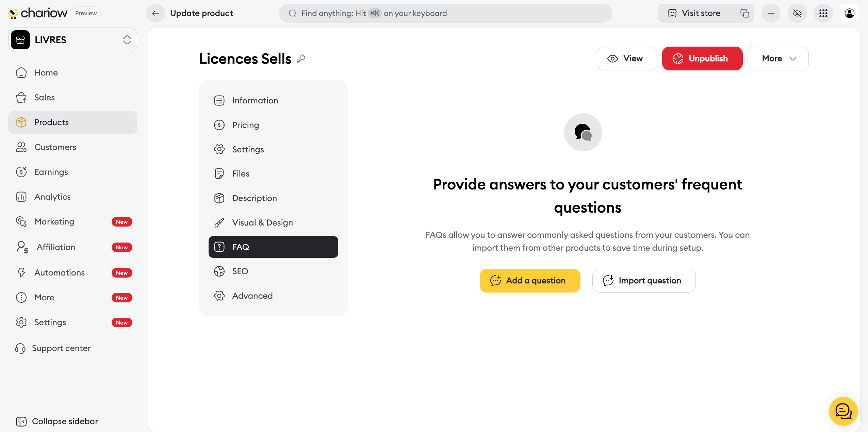Viewport: 868px width, 432px height.
Task: Open the Pricing section
Action: tap(245, 125)
